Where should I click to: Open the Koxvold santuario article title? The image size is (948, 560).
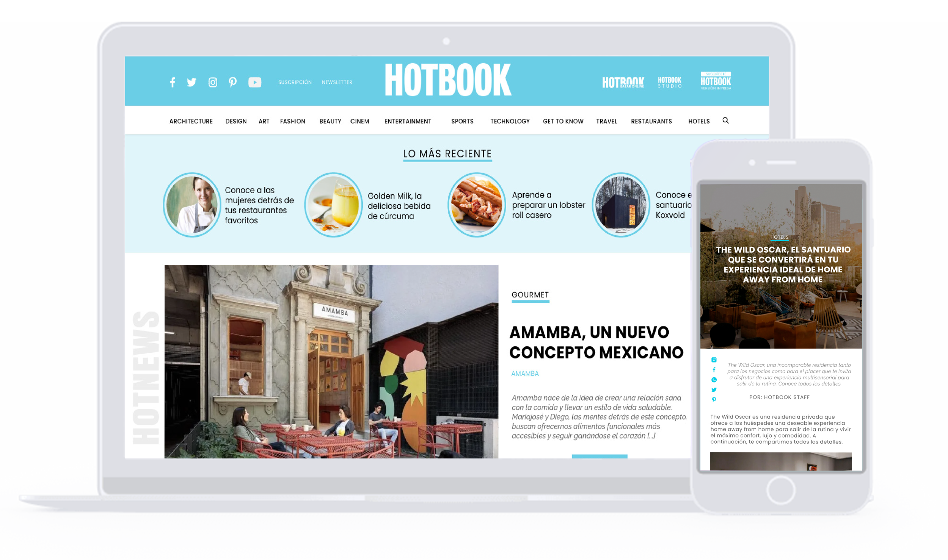673,205
